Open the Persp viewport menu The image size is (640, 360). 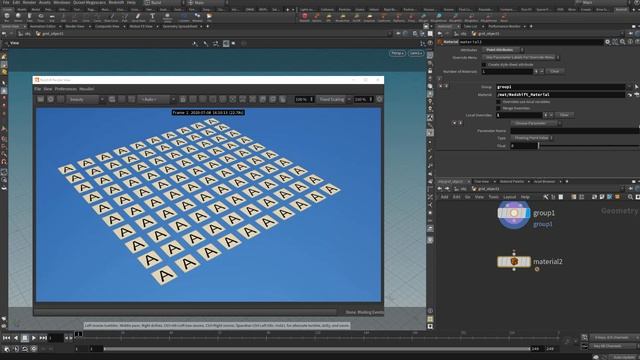click(x=398, y=53)
